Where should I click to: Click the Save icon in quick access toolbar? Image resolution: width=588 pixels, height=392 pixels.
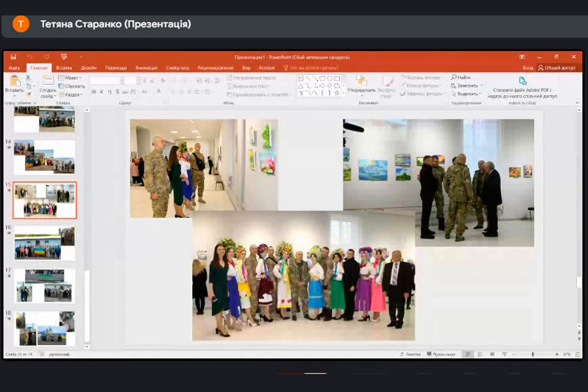coord(13,57)
